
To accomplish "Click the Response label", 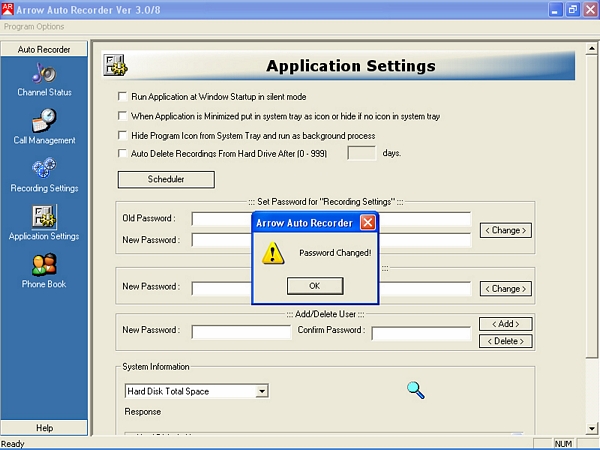I will coord(143,412).
